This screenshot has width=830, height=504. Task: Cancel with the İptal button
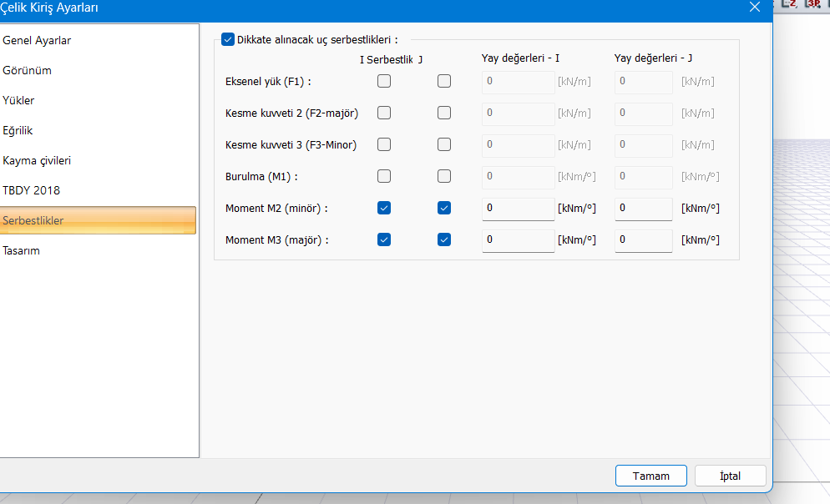730,476
